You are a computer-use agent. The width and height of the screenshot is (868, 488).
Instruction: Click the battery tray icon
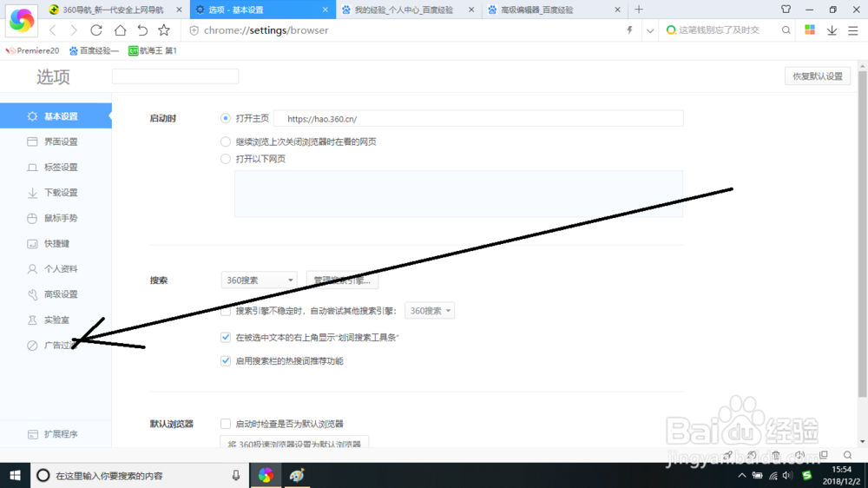coord(757,475)
